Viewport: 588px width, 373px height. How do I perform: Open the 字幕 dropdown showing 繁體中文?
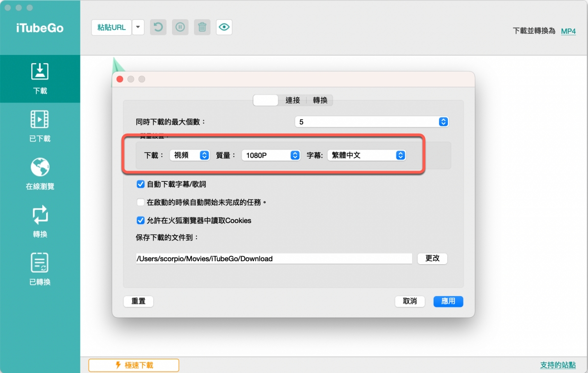tap(366, 155)
